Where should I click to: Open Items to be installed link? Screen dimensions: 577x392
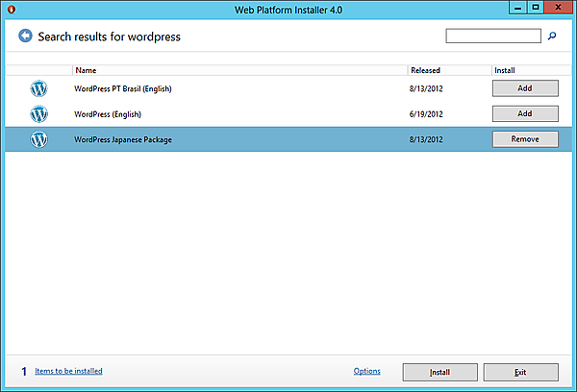pyautogui.click(x=68, y=371)
